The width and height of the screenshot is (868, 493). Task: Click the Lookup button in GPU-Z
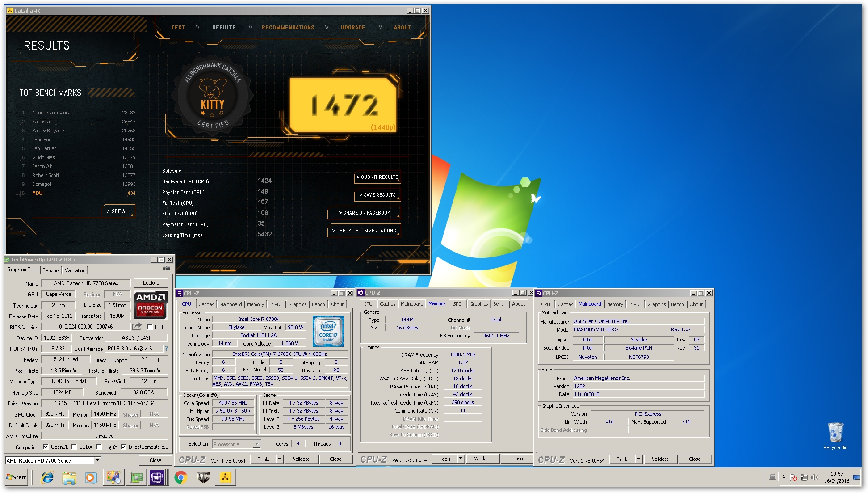click(x=151, y=283)
